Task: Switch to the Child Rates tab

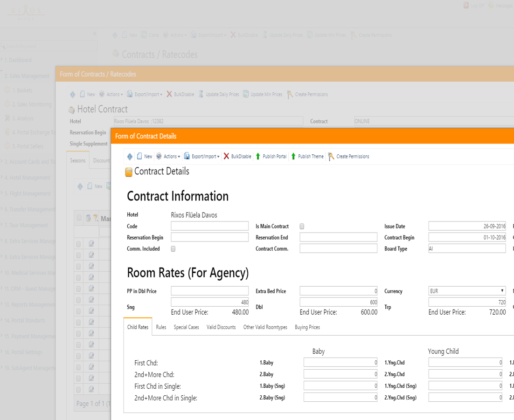Action: 138,327
